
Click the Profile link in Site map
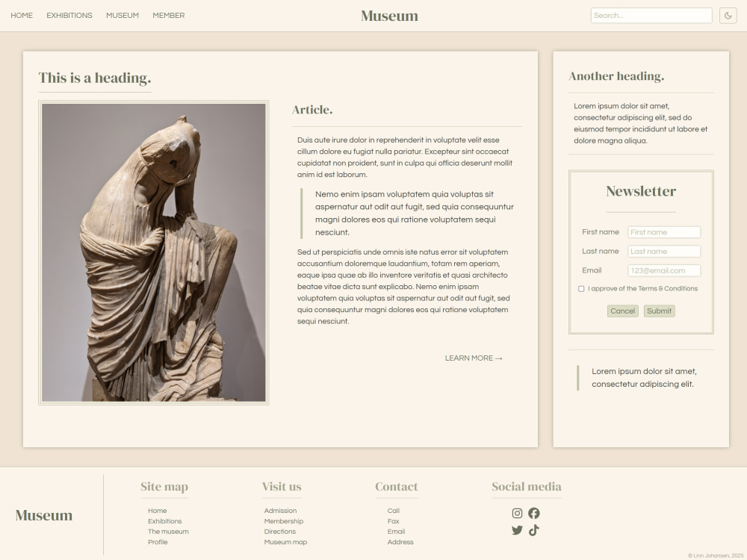(x=158, y=541)
